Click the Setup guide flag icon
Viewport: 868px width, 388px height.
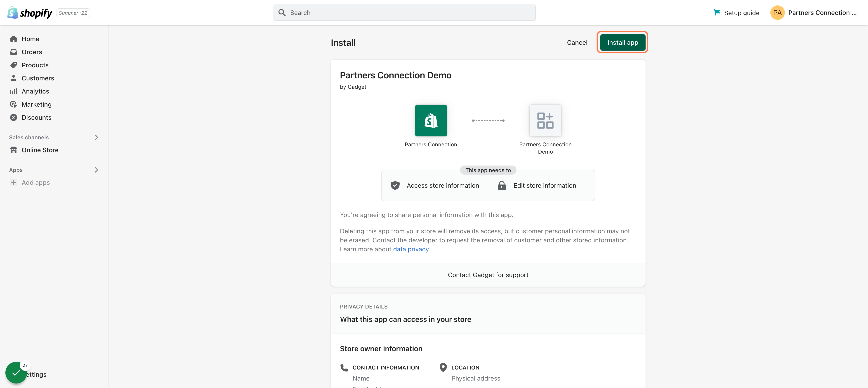717,13
